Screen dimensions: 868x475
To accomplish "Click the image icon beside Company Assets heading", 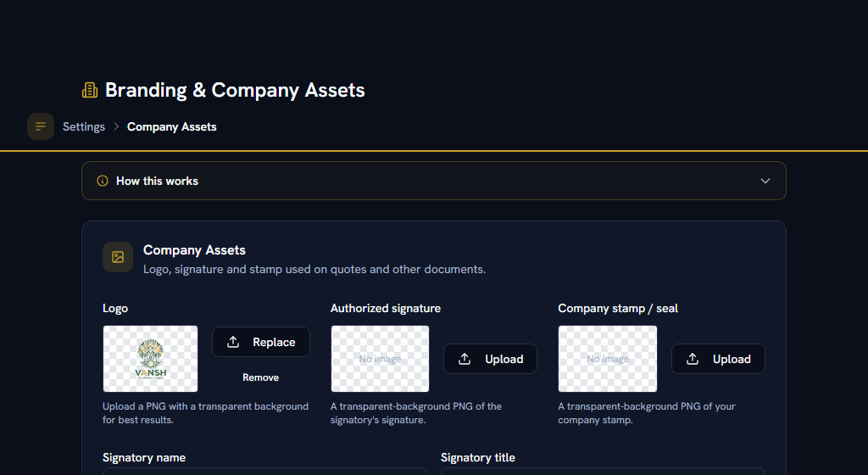I will pyautogui.click(x=117, y=257).
